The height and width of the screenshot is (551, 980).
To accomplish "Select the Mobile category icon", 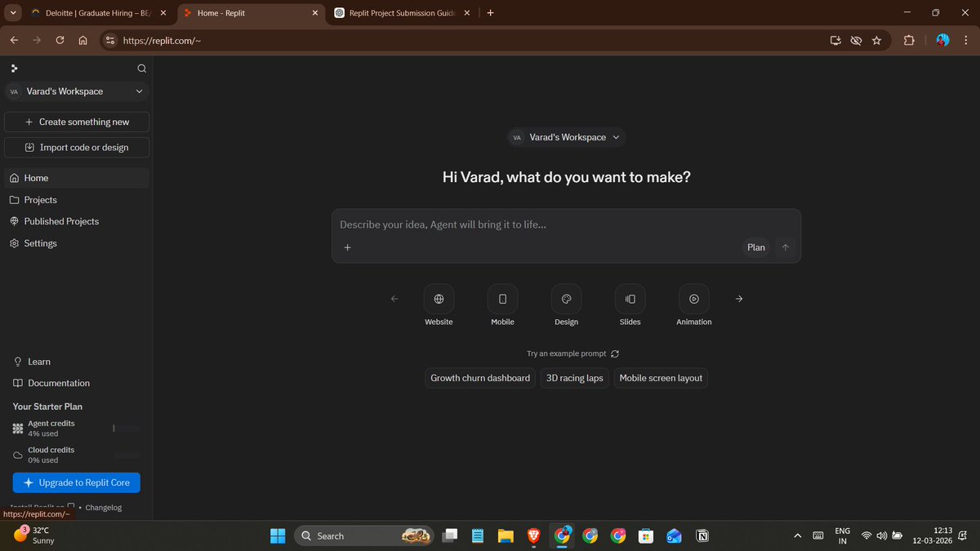I will 502,299.
